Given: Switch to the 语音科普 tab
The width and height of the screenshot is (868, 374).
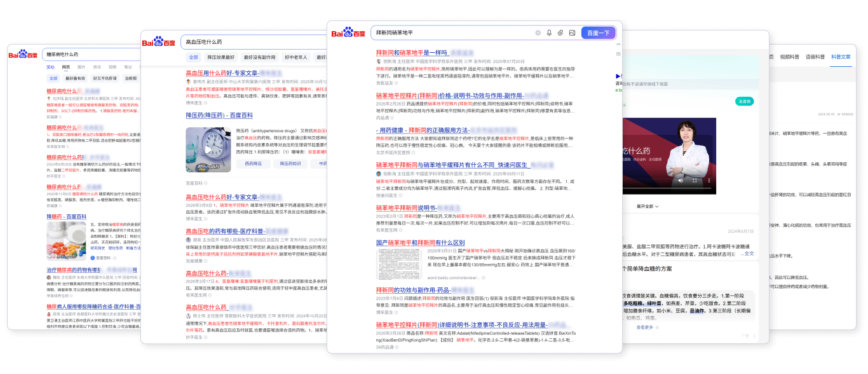Looking at the screenshot, I should (x=815, y=57).
